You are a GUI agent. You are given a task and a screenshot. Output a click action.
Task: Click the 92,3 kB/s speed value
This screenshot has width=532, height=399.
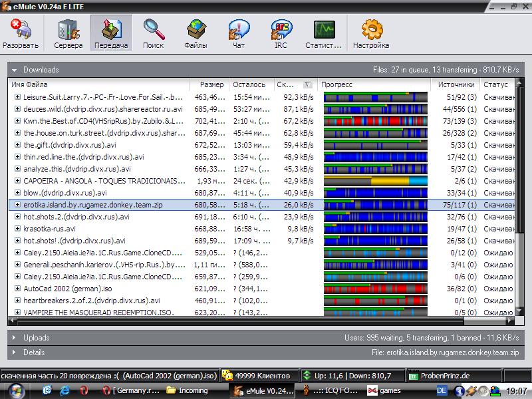point(299,97)
